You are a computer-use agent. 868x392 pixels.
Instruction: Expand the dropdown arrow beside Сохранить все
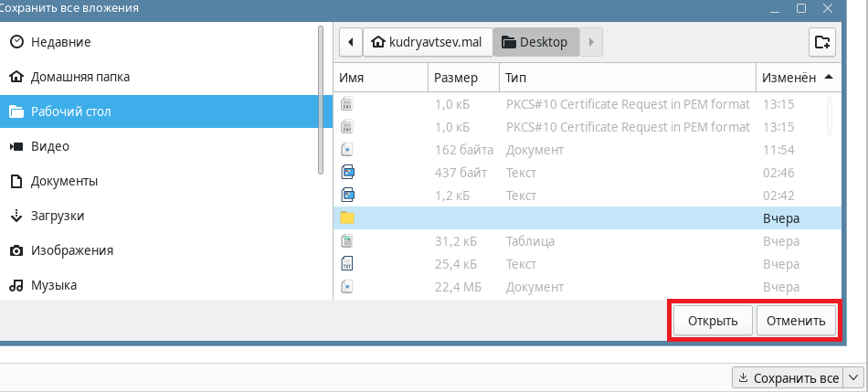pos(854,378)
